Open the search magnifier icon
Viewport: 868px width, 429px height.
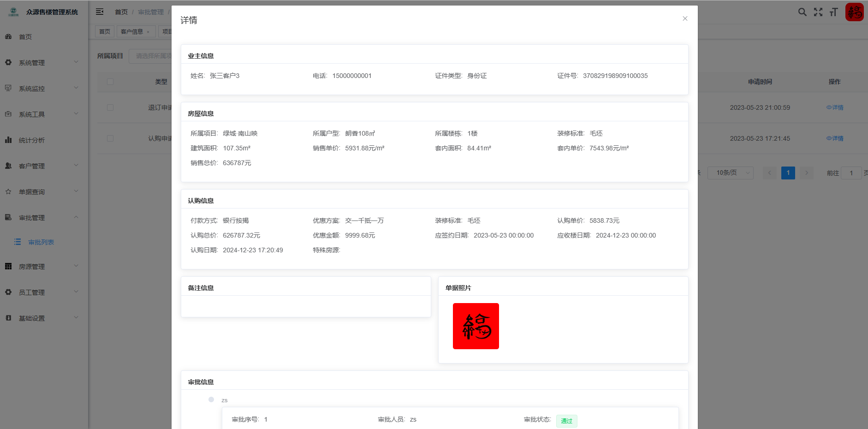click(803, 12)
